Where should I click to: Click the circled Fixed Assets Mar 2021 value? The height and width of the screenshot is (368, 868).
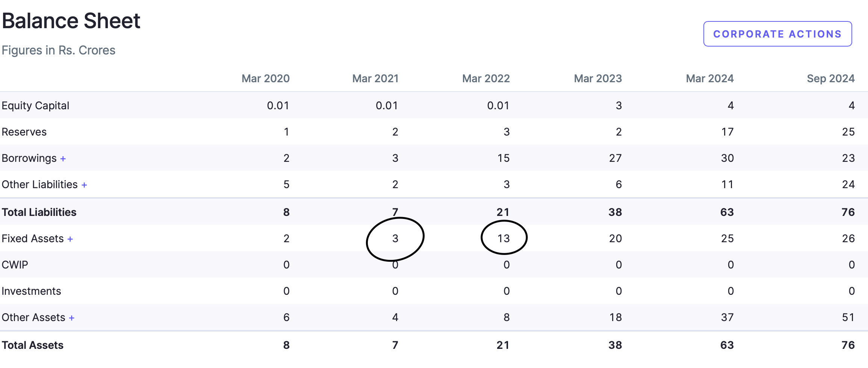(x=395, y=238)
